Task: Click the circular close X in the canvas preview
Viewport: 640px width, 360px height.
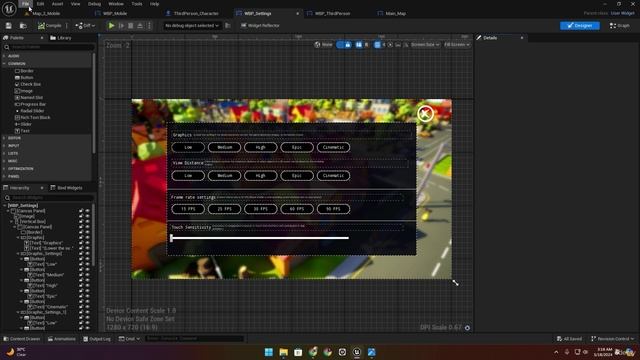Action: 425,113
